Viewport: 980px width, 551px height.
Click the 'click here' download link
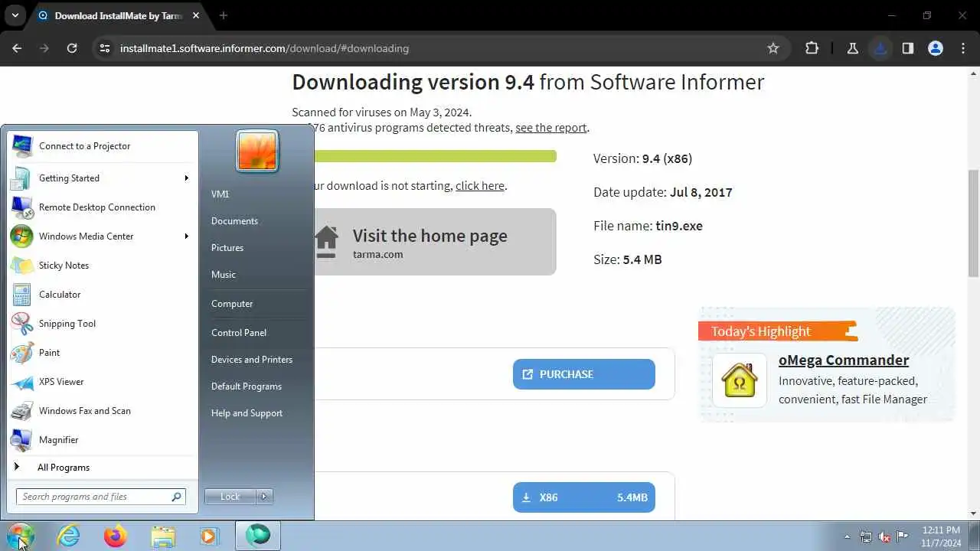480,186
